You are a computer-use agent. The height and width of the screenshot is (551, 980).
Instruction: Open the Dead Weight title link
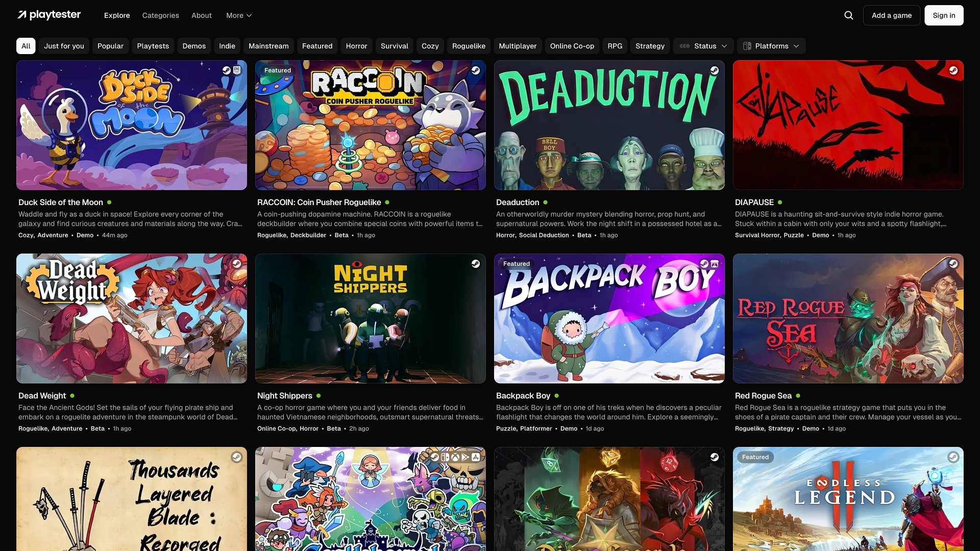(42, 396)
